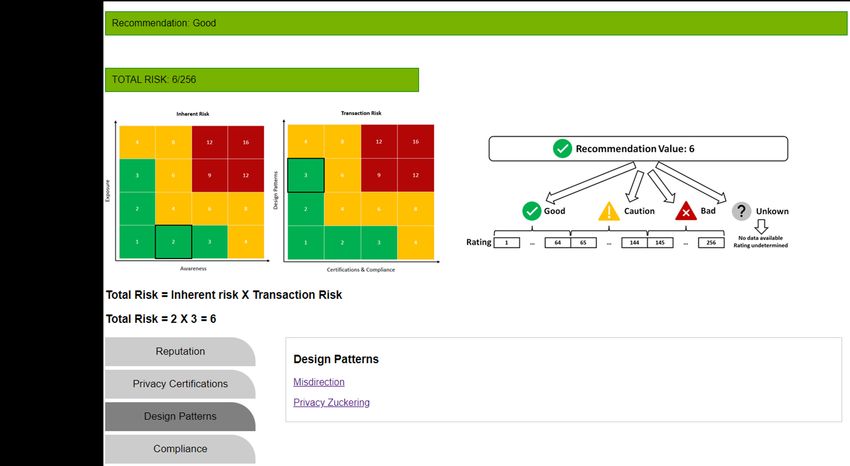Open the Reputation tab
Image resolution: width=850 pixels, height=466 pixels.
pyautogui.click(x=180, y=352)
